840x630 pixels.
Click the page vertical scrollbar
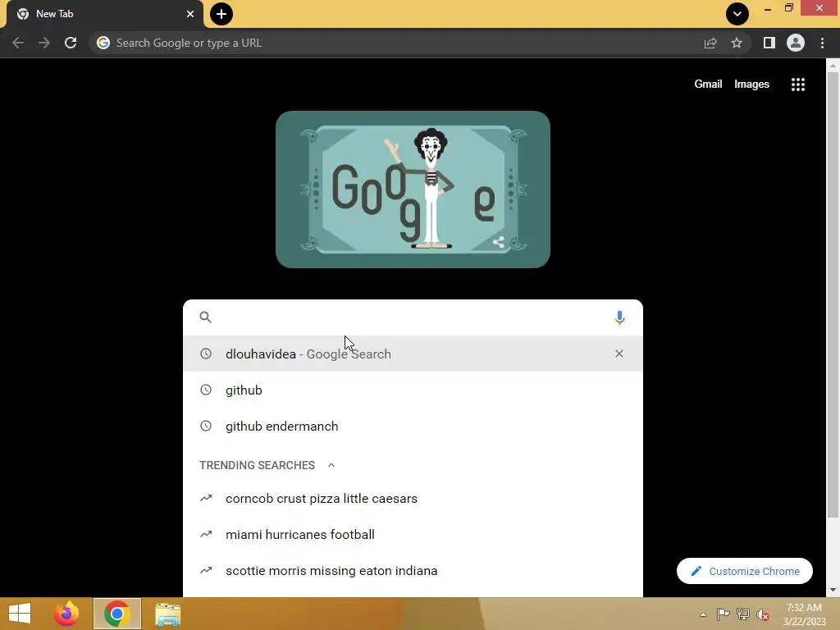[833, 294]
